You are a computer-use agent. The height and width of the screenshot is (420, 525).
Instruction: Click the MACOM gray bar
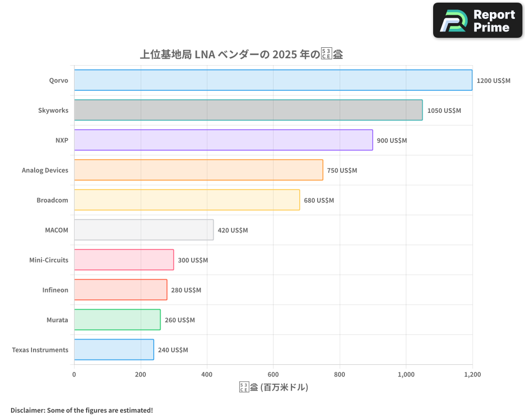click(x=144, y=230)
